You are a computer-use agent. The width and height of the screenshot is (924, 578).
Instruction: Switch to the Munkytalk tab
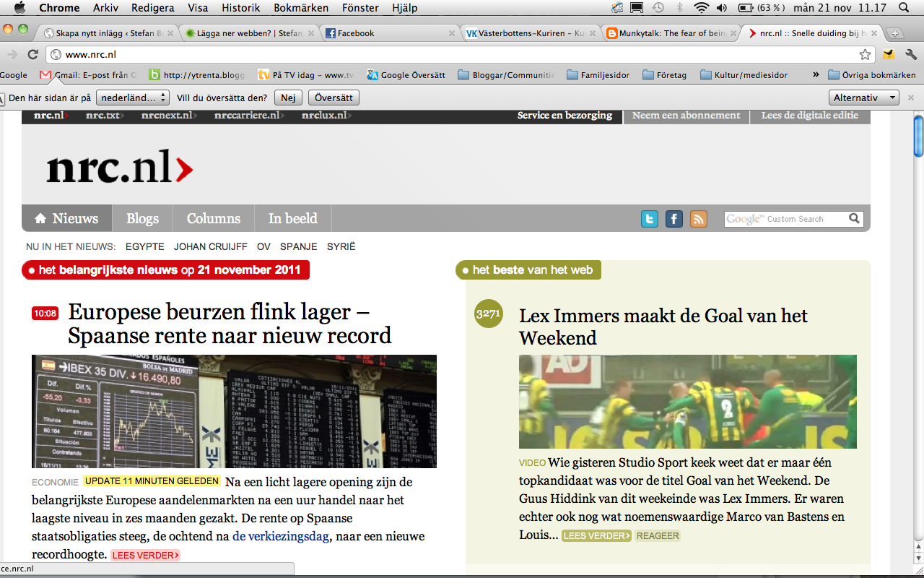671,33
